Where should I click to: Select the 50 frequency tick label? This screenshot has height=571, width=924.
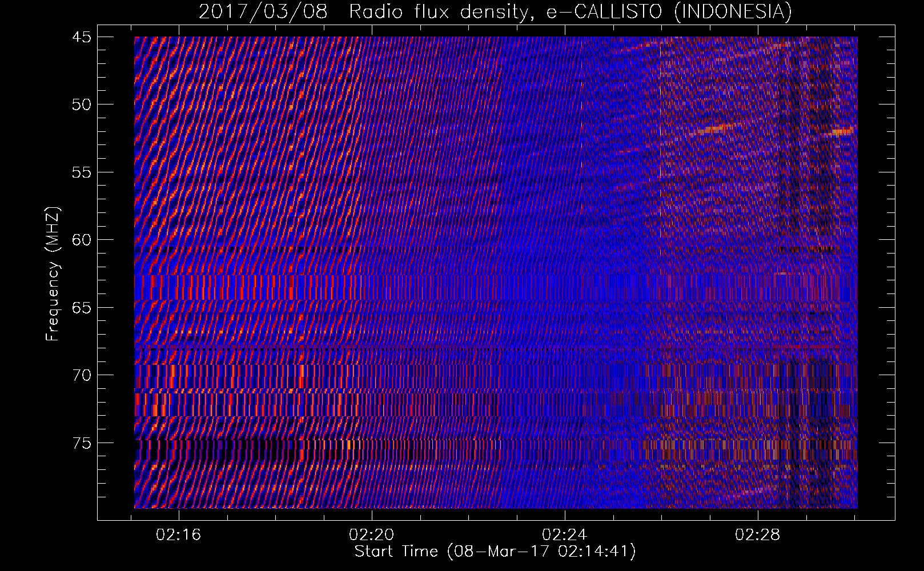tap(81, 104)
